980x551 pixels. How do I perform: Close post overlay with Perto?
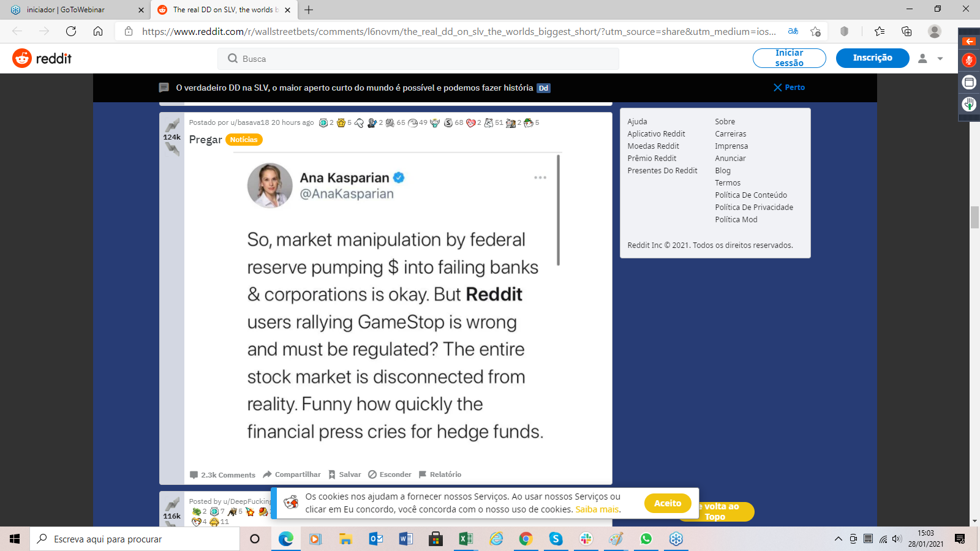[790, 88]
